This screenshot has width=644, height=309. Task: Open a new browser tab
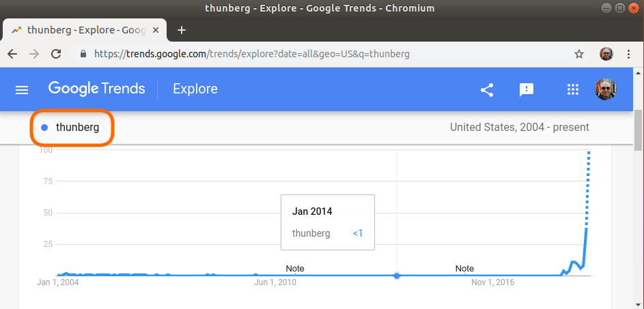click(182, 30)
